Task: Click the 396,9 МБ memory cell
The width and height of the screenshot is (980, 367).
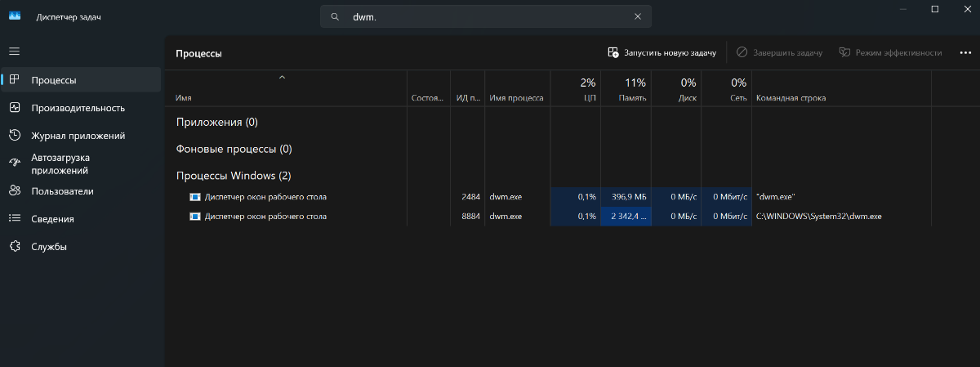Action: pos(626,197)
